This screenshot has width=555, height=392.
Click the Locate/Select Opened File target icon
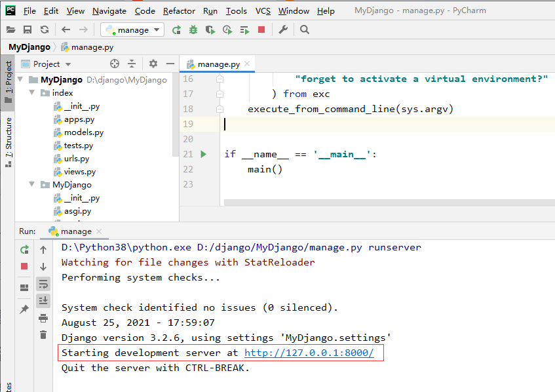click(114, 64)
